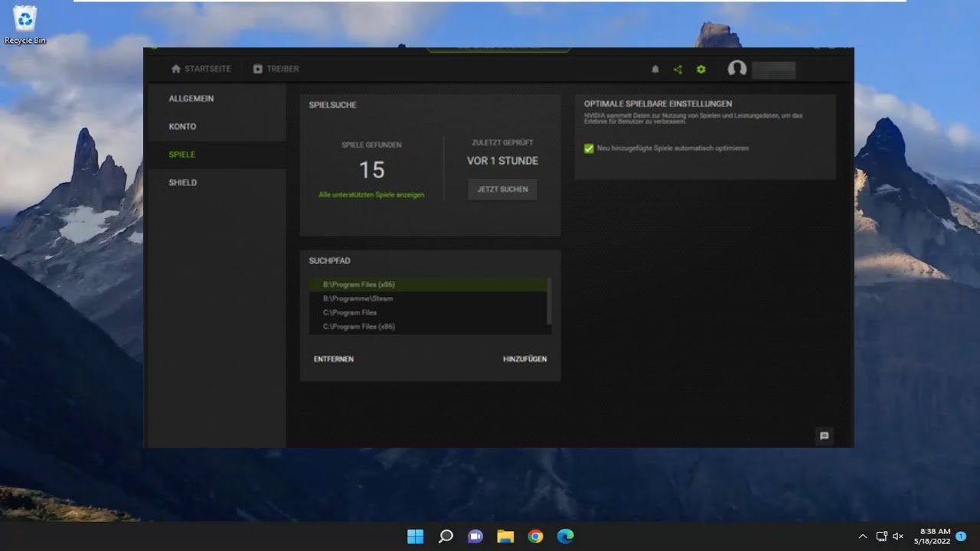Click Alle unterstützten Spiele anzeigen link
Screen dimensions: 980x551
(371, 195)
